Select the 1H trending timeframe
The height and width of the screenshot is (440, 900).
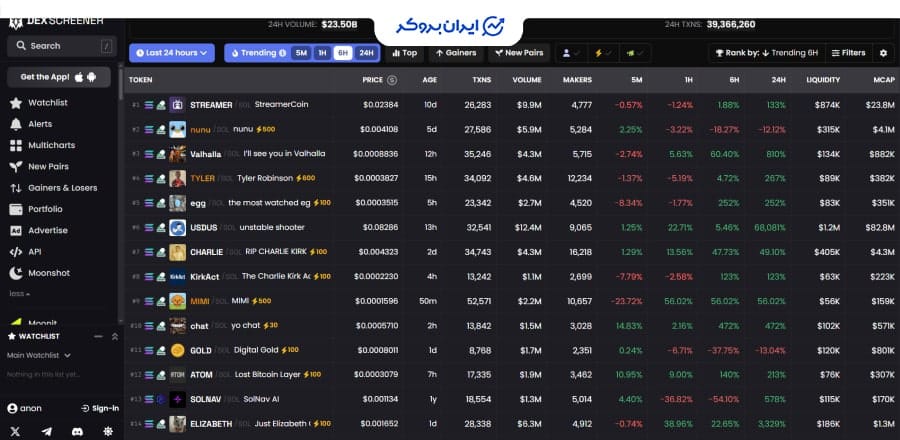pos(322,53)
